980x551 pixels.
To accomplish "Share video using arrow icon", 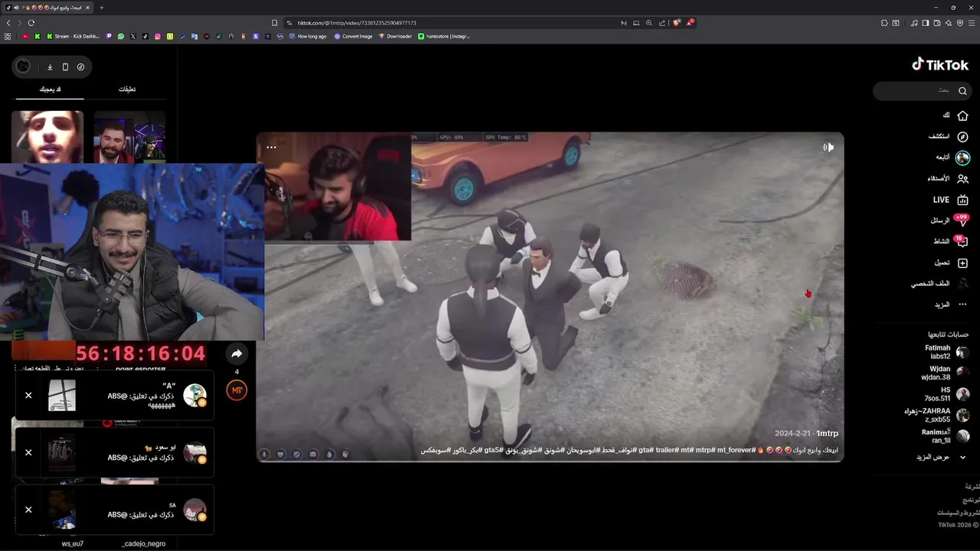I will 237,354.
